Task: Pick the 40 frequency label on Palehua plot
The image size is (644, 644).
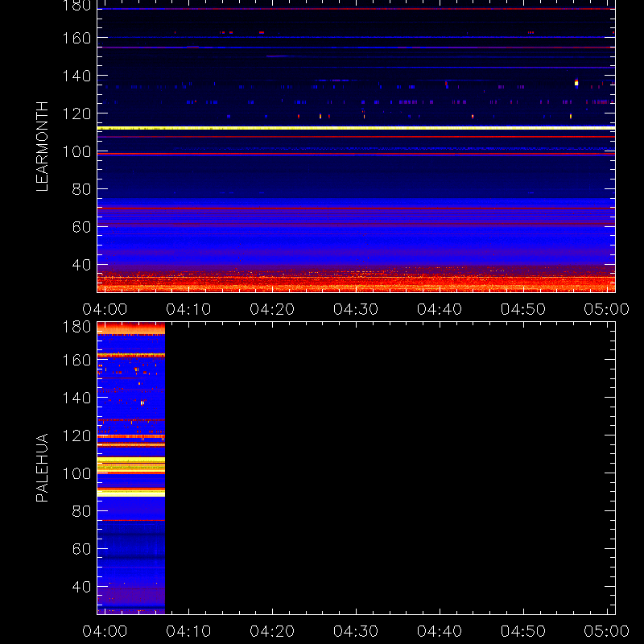Action: [81, 587]
